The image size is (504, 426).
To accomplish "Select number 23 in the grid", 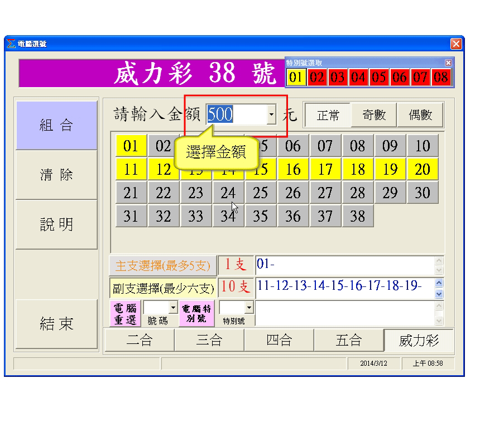I will pyautogui.click(x=196, y=193).
